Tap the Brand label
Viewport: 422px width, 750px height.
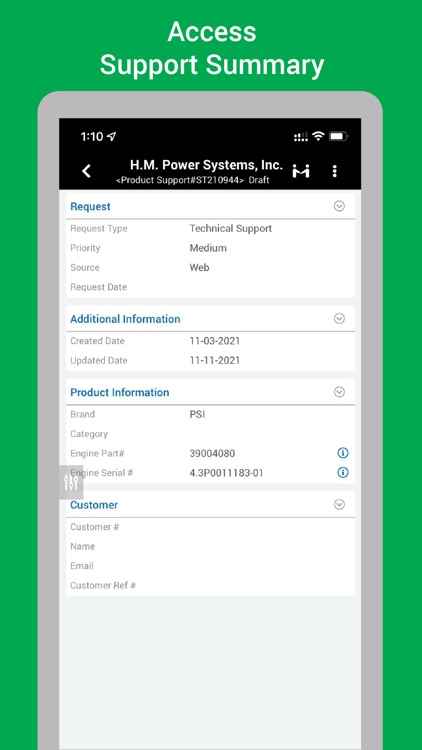point(82,415)
